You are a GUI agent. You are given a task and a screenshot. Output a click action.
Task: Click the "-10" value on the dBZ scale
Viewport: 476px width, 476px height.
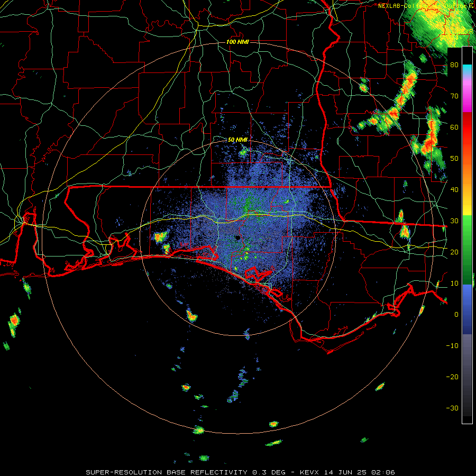[452, 346]
